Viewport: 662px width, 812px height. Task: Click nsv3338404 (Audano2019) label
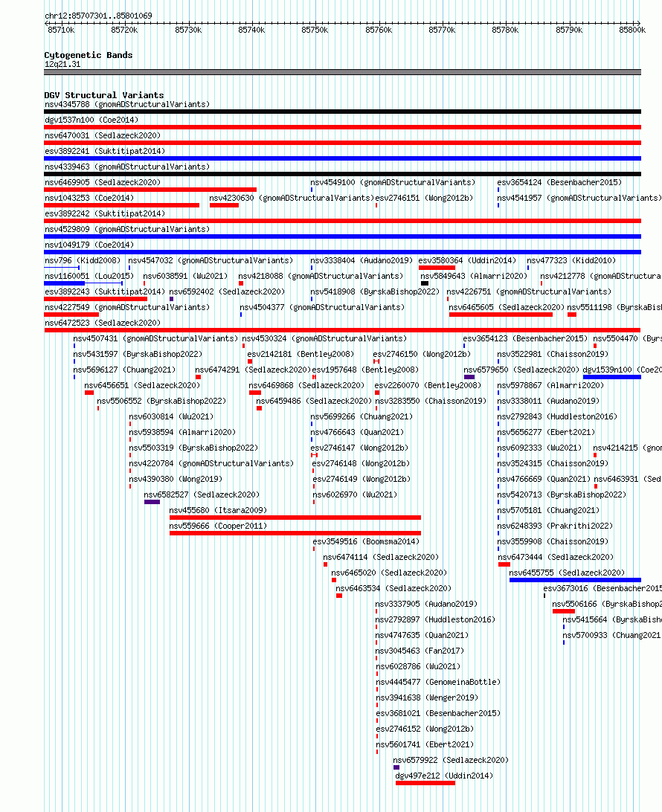click(361, 260)
